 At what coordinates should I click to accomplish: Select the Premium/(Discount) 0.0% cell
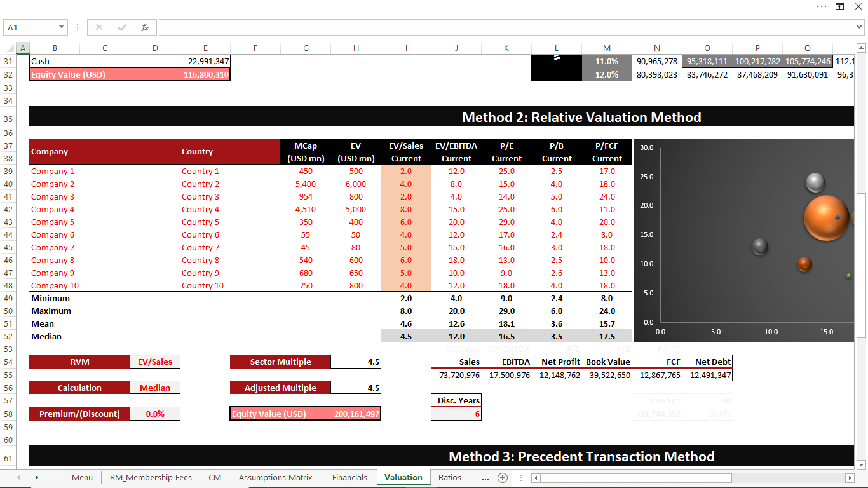coord(155,414)
